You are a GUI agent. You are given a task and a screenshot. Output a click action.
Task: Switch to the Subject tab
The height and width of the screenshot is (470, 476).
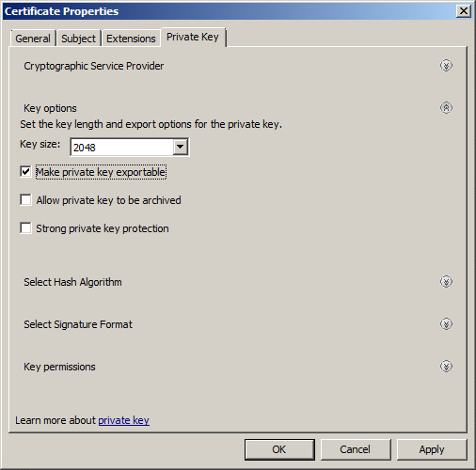tap(78, 39)
